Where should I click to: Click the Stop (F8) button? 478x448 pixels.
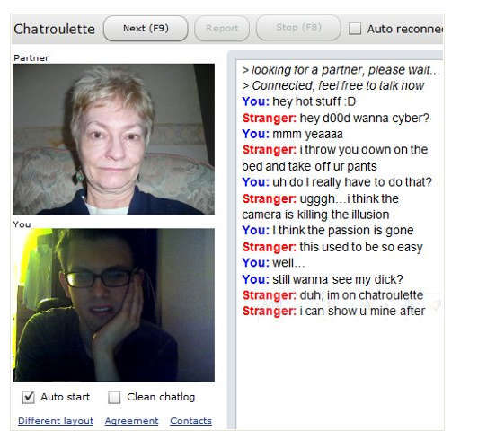coord(298,28)
